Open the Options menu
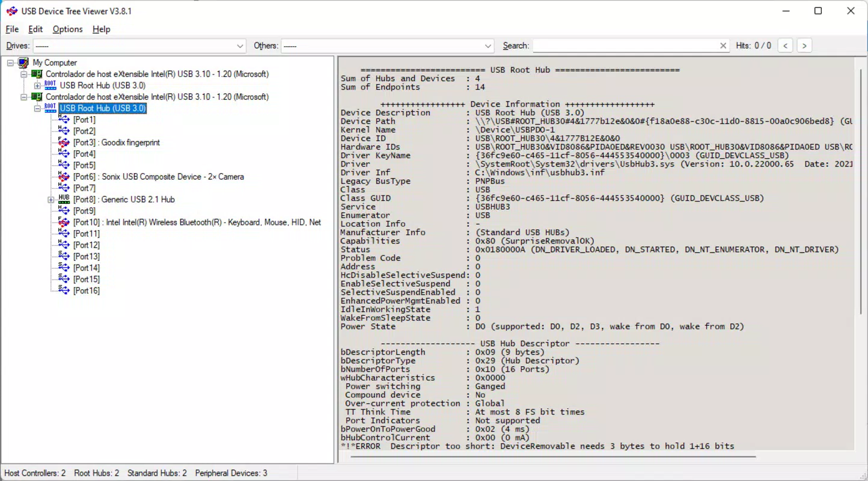 (x=67, y=29)
